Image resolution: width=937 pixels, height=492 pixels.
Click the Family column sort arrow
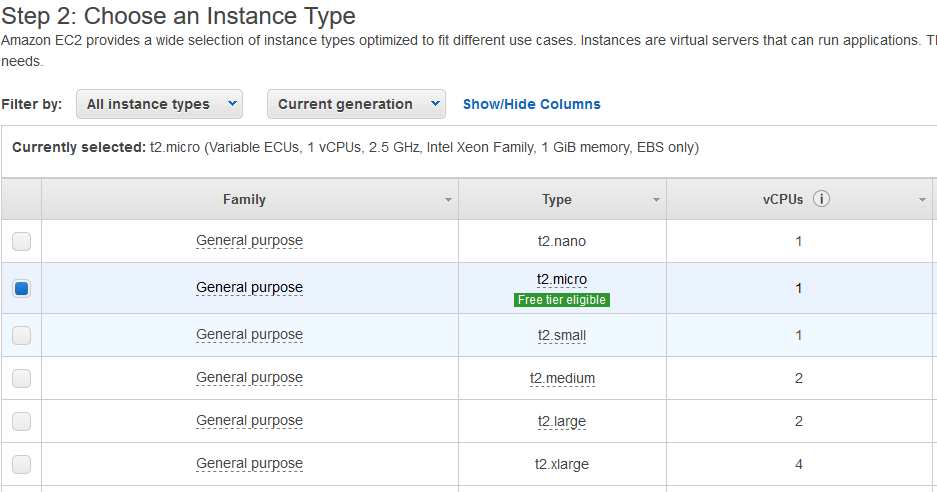pos(448,200)
